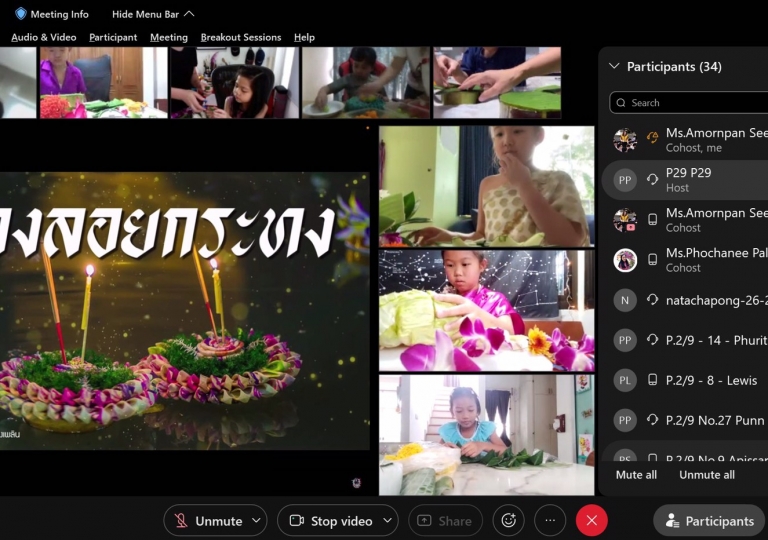Collapse menu with Hide Menu Bar
Viewport: 768px width, 540px height.
click(x=153, y=14)
